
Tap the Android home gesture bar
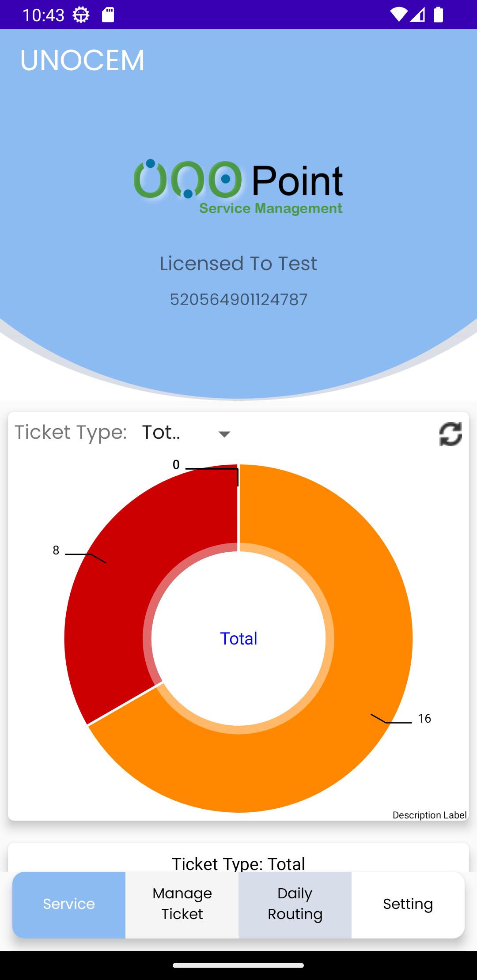pos(238,965)
